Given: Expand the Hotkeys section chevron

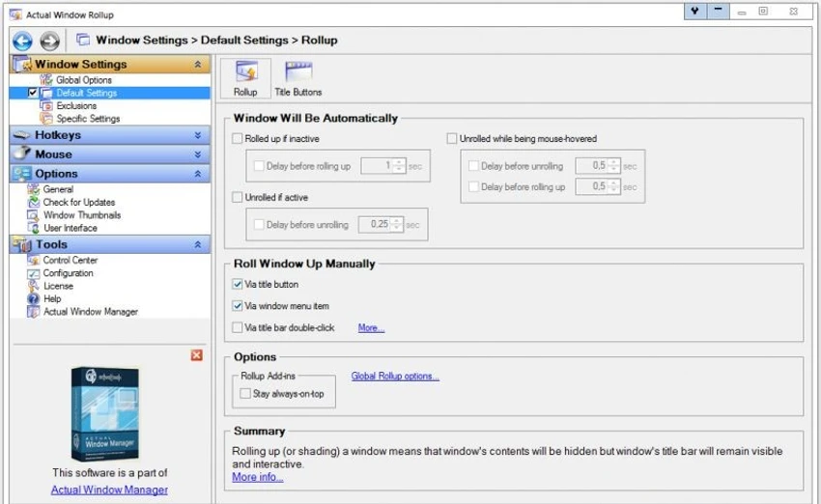Looking at the screenshot, I should (x=198, y=135).
